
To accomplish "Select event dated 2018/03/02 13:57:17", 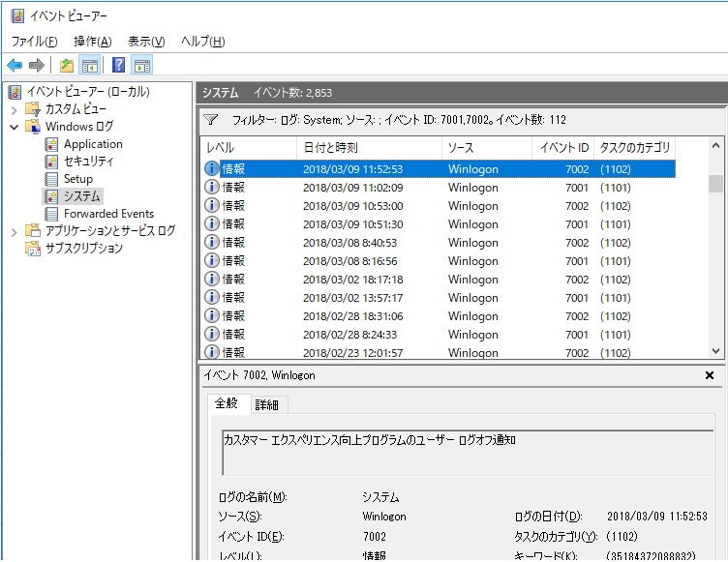I will click(440, 298).
